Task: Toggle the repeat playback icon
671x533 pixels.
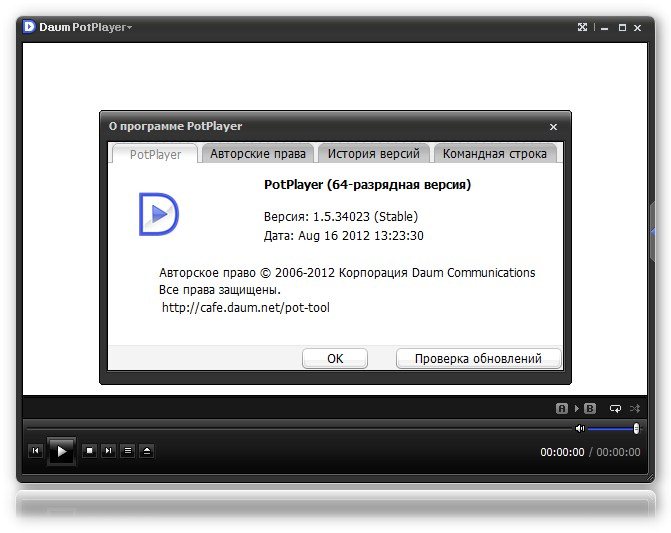Action: (615, 409)
